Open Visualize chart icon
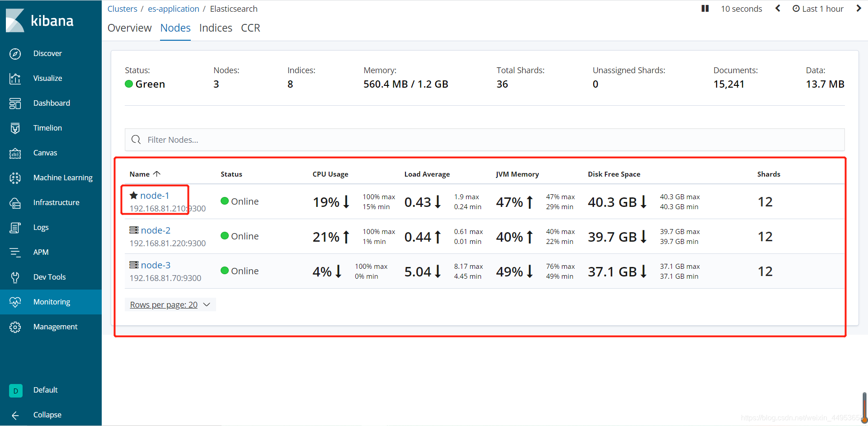This screenshot has width=868, height=426. click(x=15, y=79)
